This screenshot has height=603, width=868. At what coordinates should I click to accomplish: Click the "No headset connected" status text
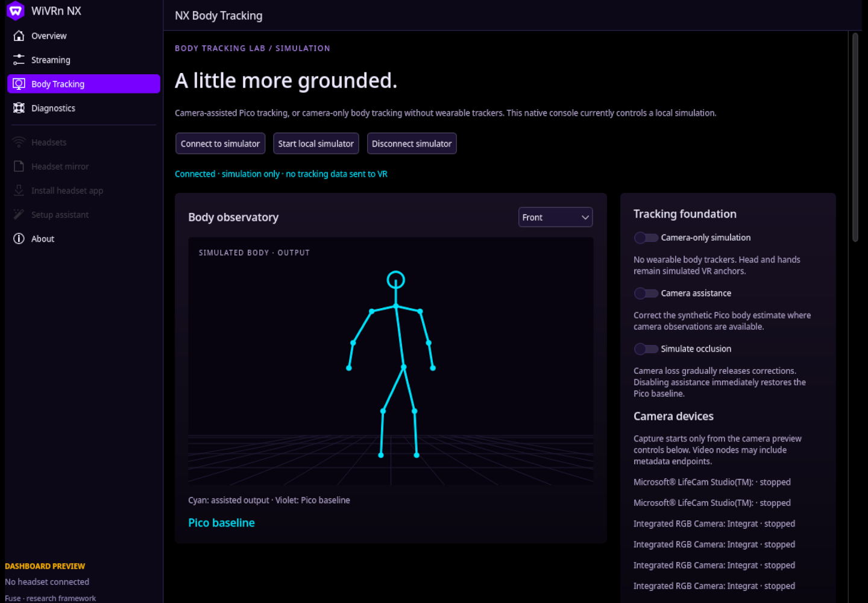47,582
